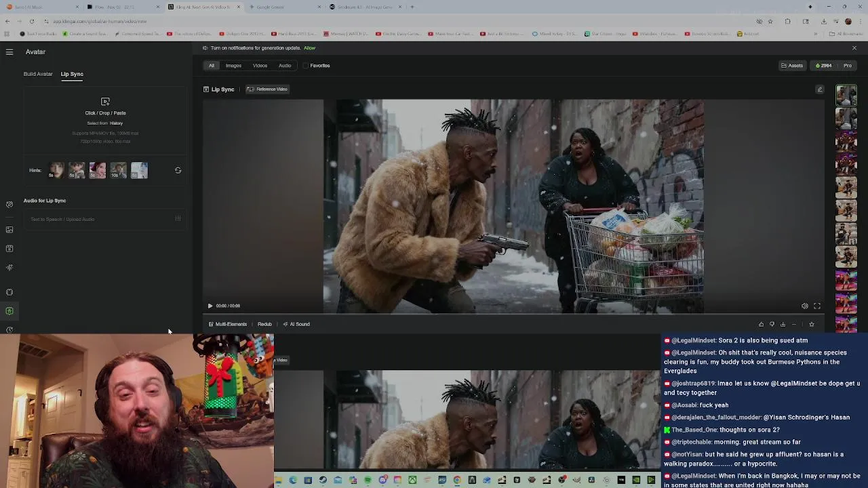Open the image generation sidebar icon
Image resolution: width=868 pixels, height=488 pixels.
tap(9, 230)
